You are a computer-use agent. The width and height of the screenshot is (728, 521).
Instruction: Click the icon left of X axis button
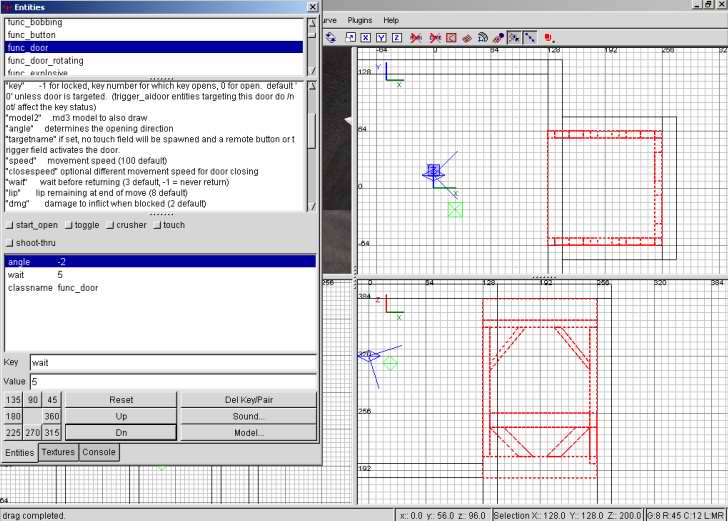[x=349, y=38]
